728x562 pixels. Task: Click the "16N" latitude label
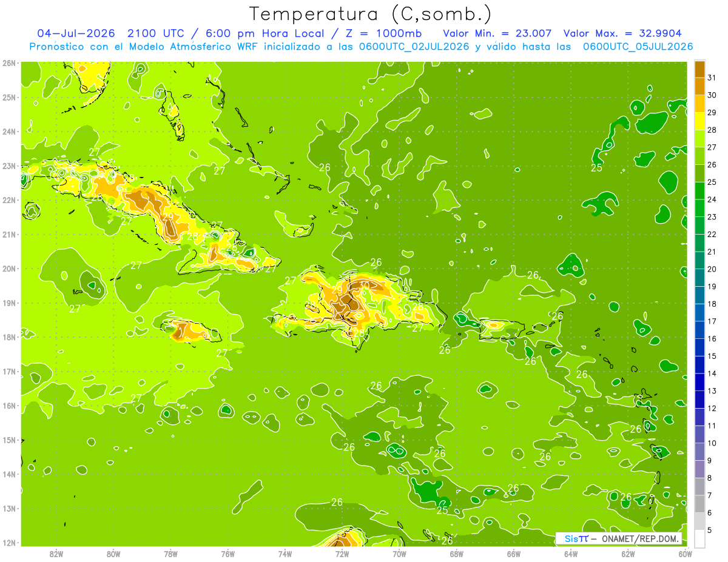pyautogui.click(x=9, y=406)
